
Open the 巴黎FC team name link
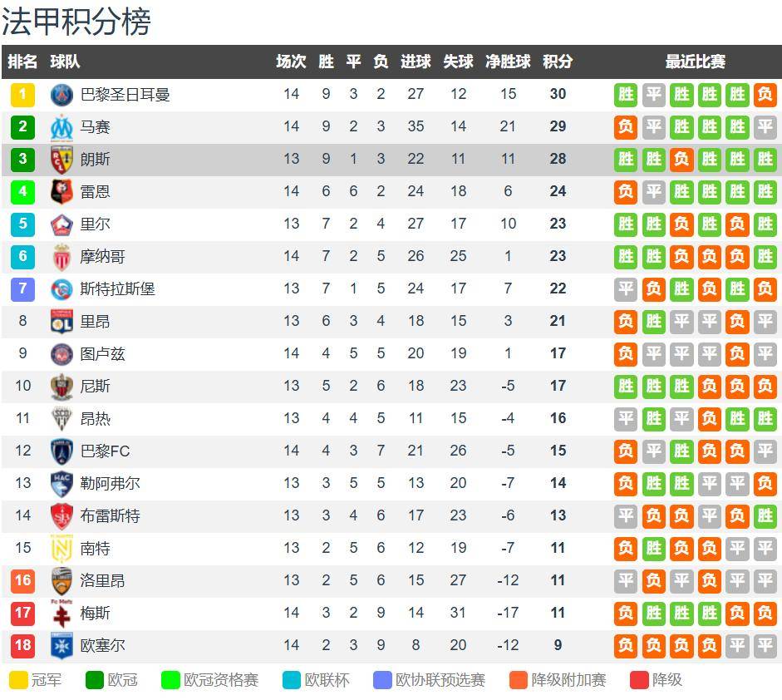pyautogui.click(x=105, y=451)
